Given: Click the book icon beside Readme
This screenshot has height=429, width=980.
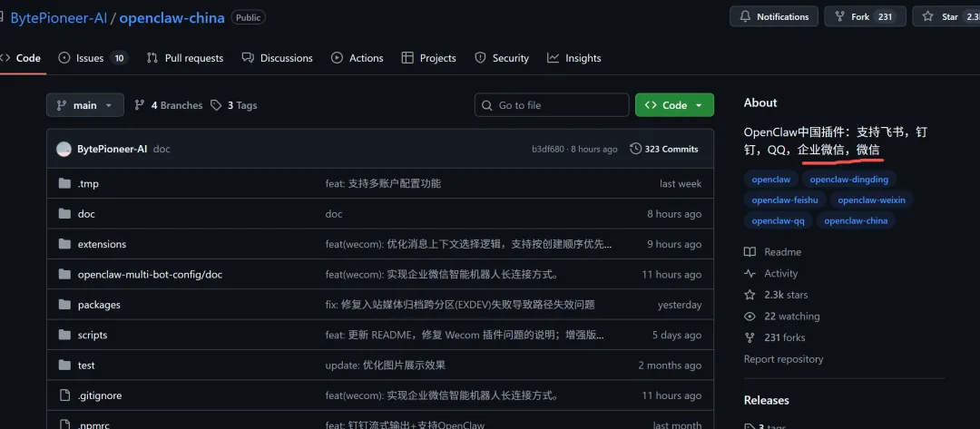Looking at the screenshot, I should 750,252.
